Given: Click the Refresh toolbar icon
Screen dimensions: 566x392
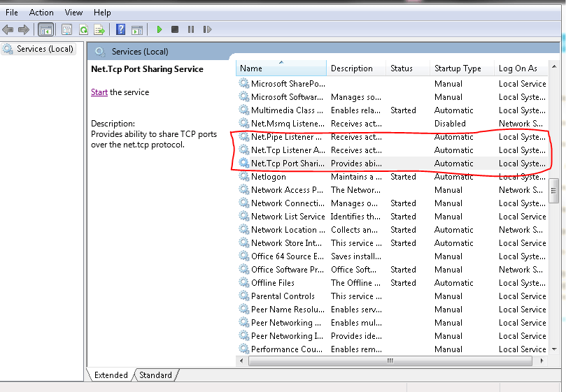Looking at the screenshot, I should pos(83,29).
